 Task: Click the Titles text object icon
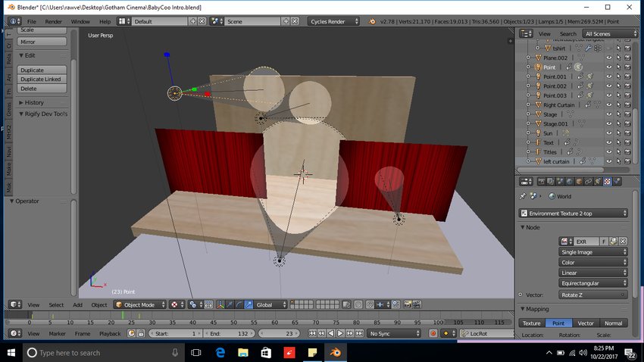538,152
